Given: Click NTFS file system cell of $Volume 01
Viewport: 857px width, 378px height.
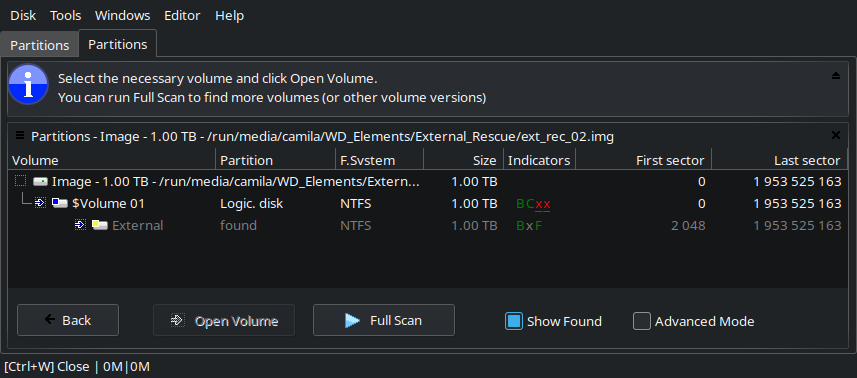Looking at the screenshot, I should (x=355, y=204).
